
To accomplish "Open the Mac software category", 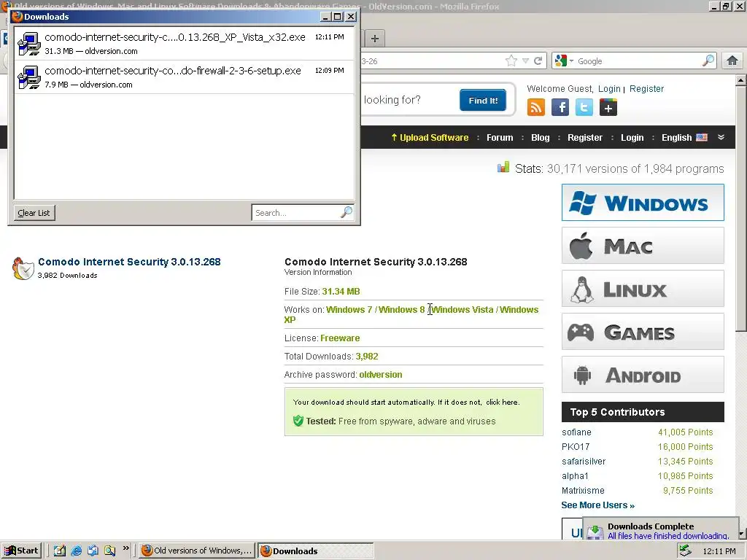I will pyautogui.click(x=643, y=246).
